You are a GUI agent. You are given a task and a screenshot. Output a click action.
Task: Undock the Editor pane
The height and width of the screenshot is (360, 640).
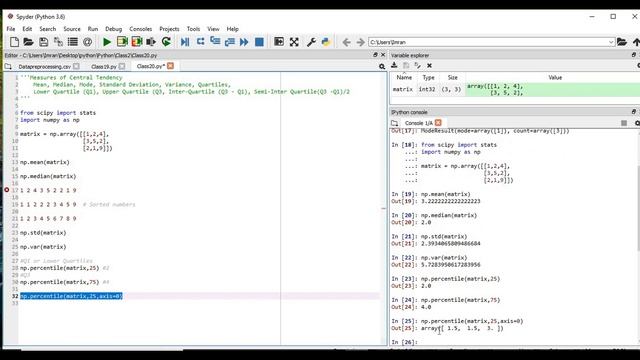(x=375, y=55)
